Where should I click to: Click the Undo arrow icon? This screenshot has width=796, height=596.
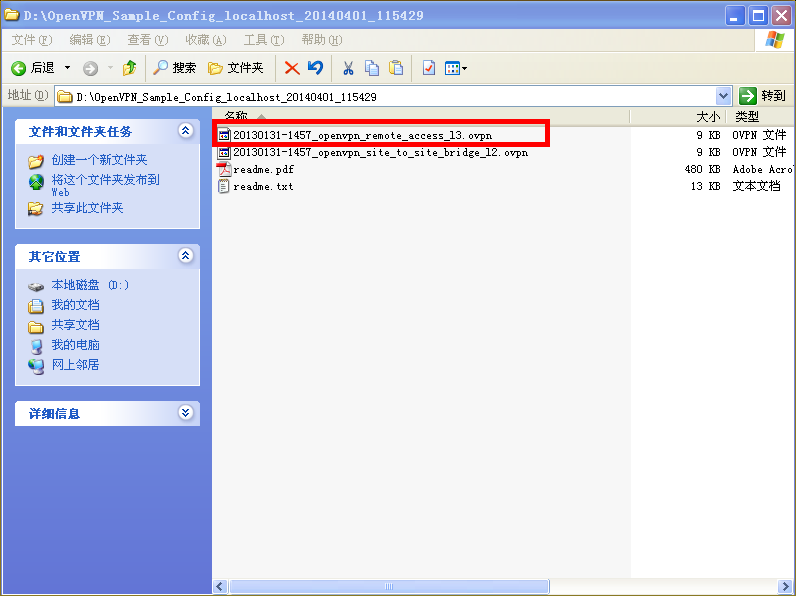click(315, 68)
